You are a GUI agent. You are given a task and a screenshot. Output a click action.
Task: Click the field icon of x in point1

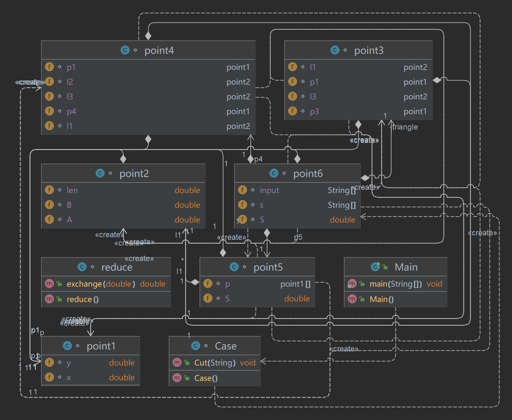(49, 377)
